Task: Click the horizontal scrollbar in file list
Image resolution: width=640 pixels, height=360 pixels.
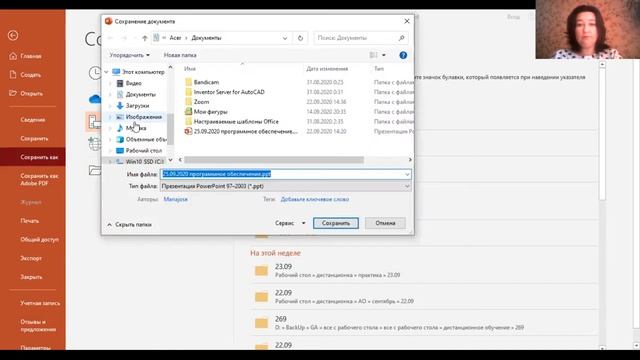Action: [x=273, y=160]
